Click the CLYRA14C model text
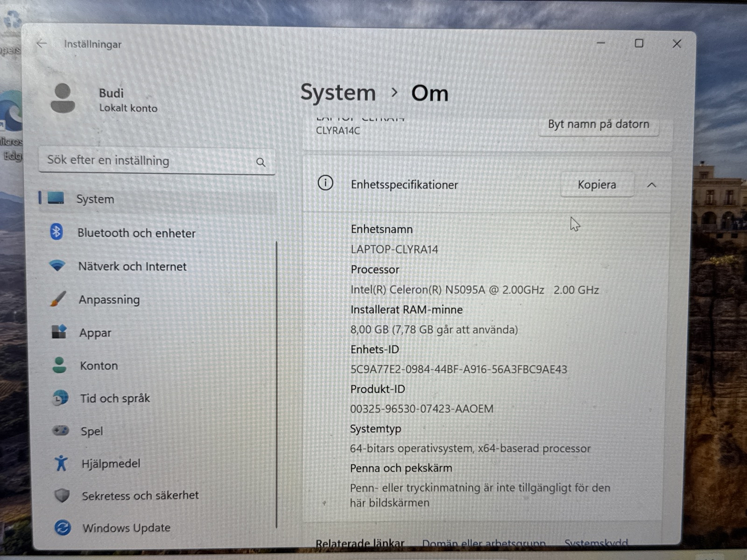 (x=338, y=131)
